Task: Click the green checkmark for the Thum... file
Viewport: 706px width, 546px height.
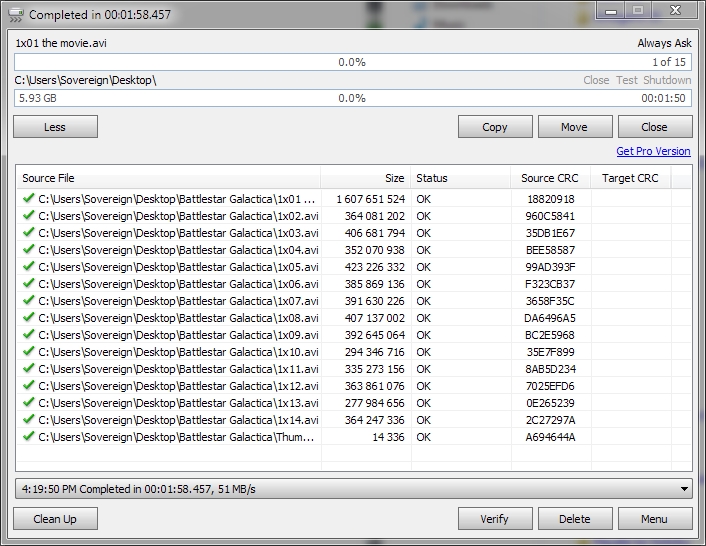Action: click(28, 436)
